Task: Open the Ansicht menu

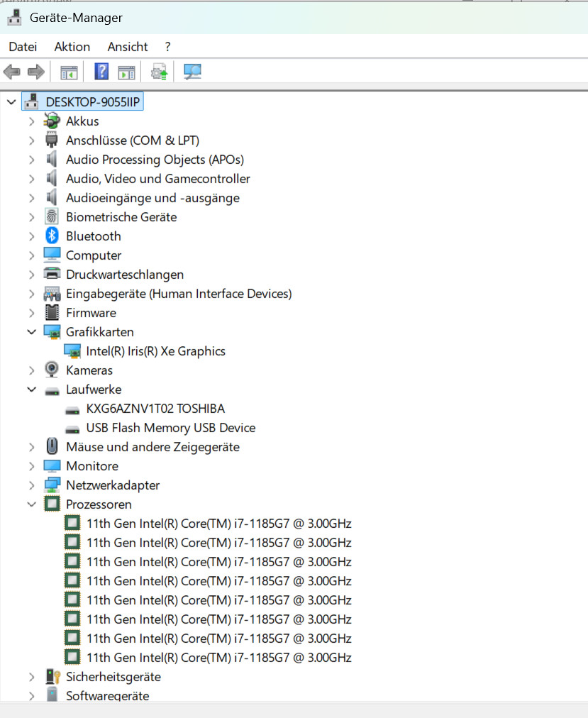Action: pos(128,47)
